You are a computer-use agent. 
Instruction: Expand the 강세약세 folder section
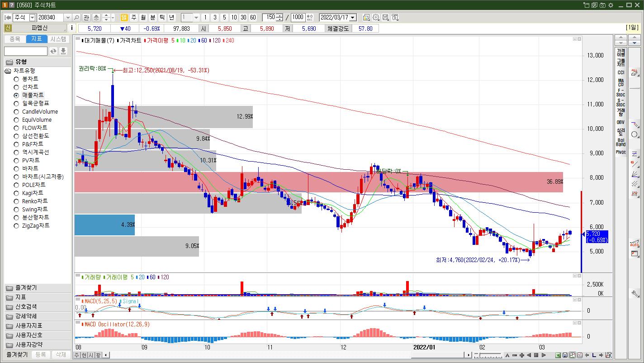pos(38,316)
